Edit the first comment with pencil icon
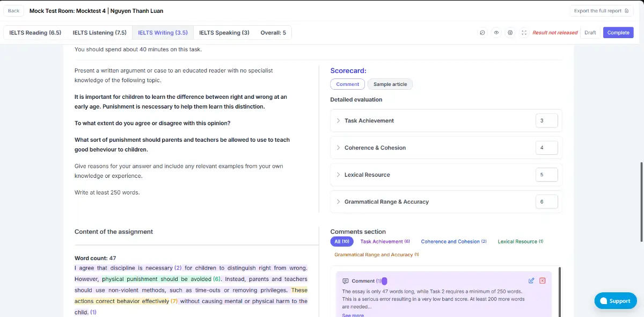The image size is (644, 317). tap(531, 280)
